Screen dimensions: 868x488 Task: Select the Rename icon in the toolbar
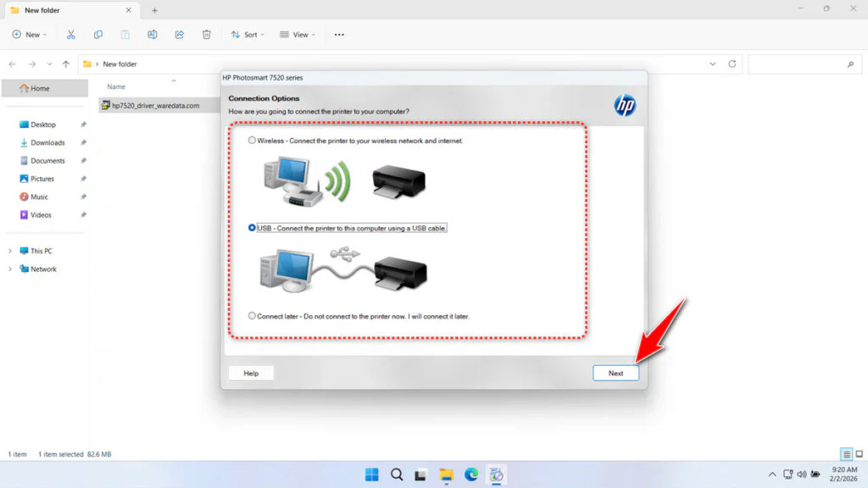tap(153, 34)
